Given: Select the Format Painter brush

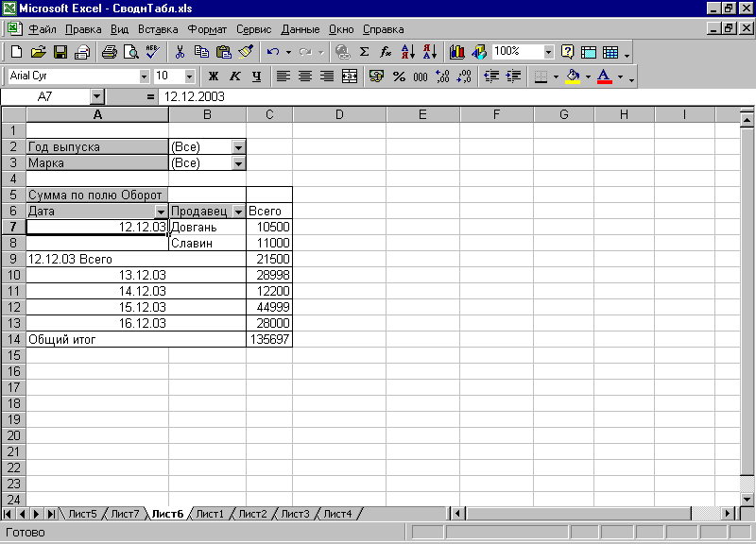Looking at the screenshot, I should click(246, 52).
